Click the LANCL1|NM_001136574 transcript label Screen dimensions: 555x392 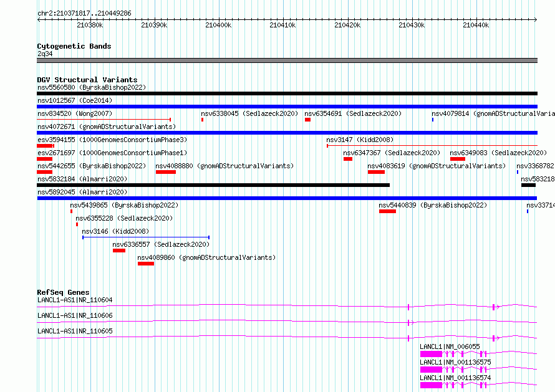click(456, 378)
